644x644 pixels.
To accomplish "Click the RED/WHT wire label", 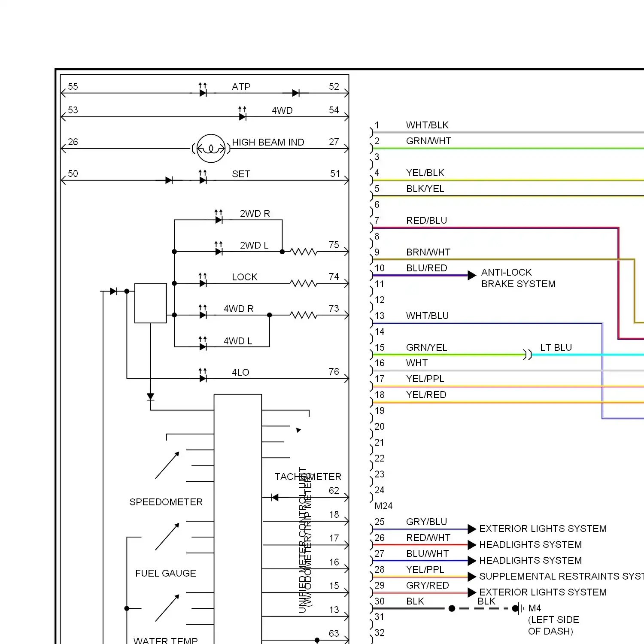I will coord(428,538).
